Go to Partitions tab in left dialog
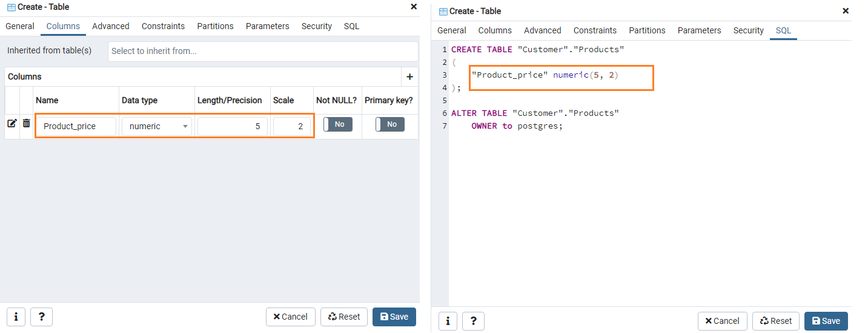 215,26
